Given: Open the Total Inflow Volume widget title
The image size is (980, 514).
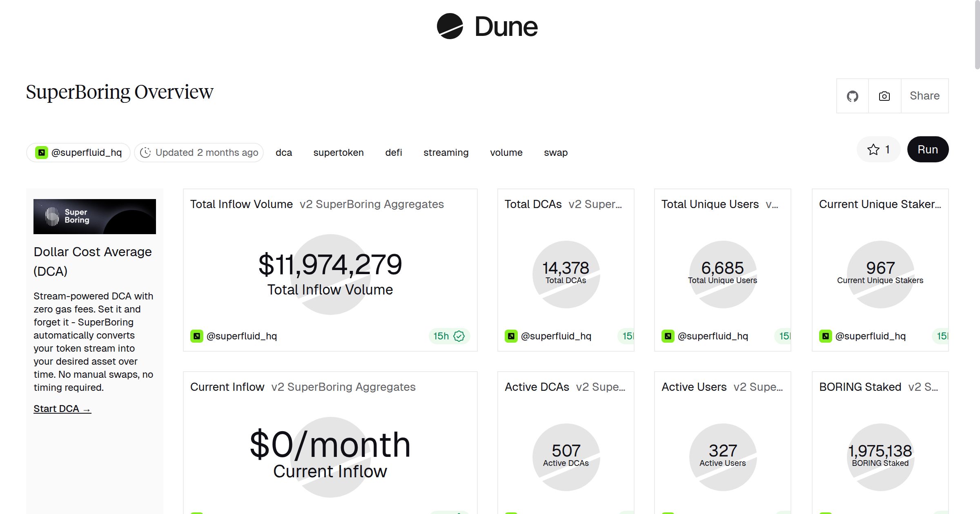Looking at the screenshot, I should pos(241,204).
